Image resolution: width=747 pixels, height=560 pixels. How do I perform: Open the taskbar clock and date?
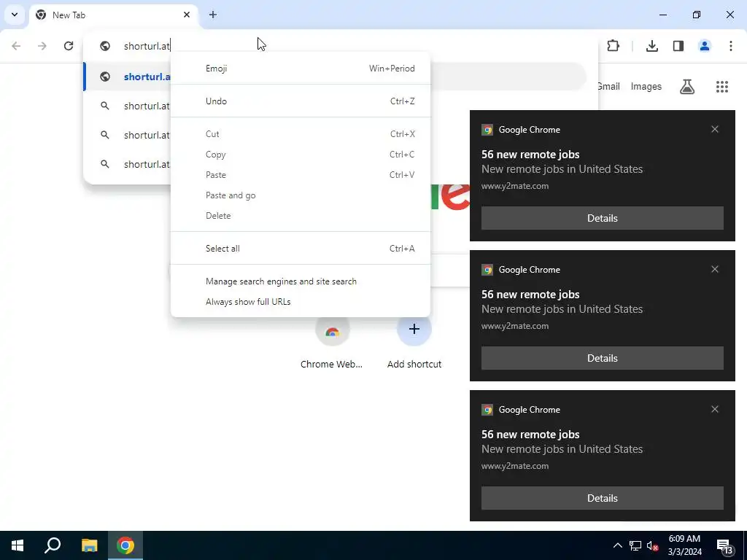(684, 545)
